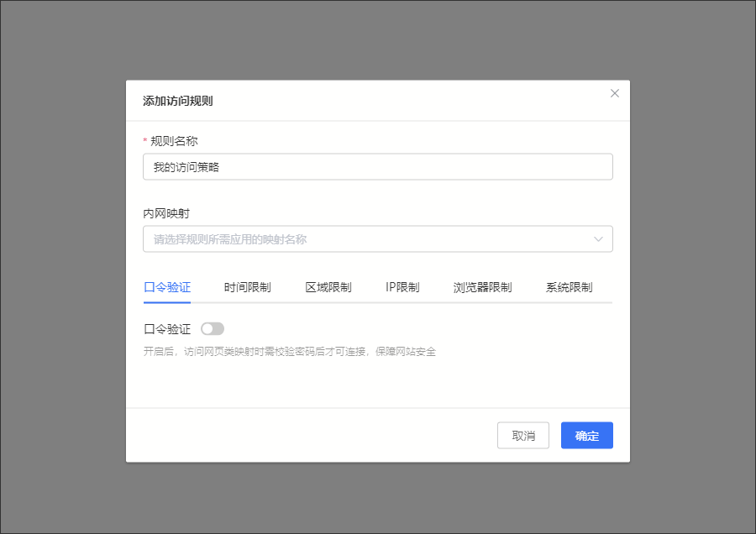Click the 规则名称 text input field
This screenshot has width=756, height=534.
377,167
